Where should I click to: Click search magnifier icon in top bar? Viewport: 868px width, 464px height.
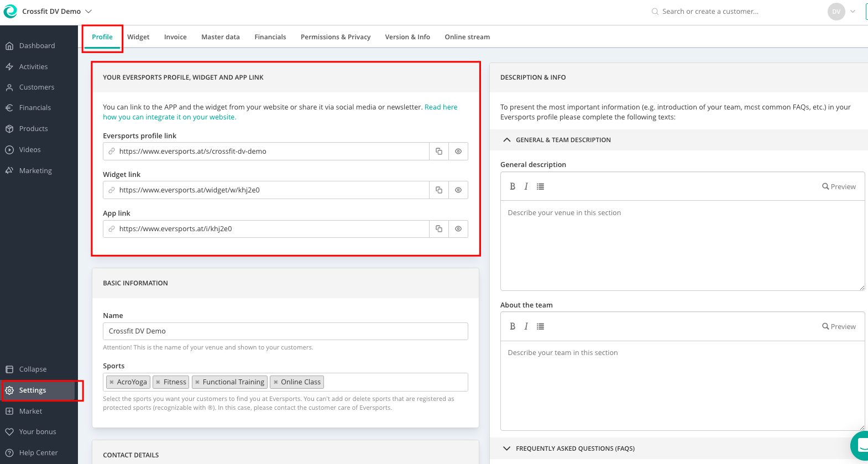[x=655, y=11]
